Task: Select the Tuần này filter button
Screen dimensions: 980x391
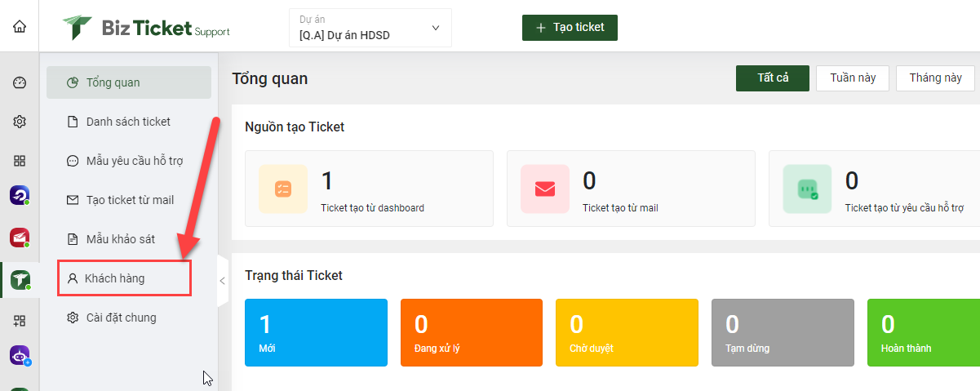Action: pyautogui.click(x=853, y=78)
